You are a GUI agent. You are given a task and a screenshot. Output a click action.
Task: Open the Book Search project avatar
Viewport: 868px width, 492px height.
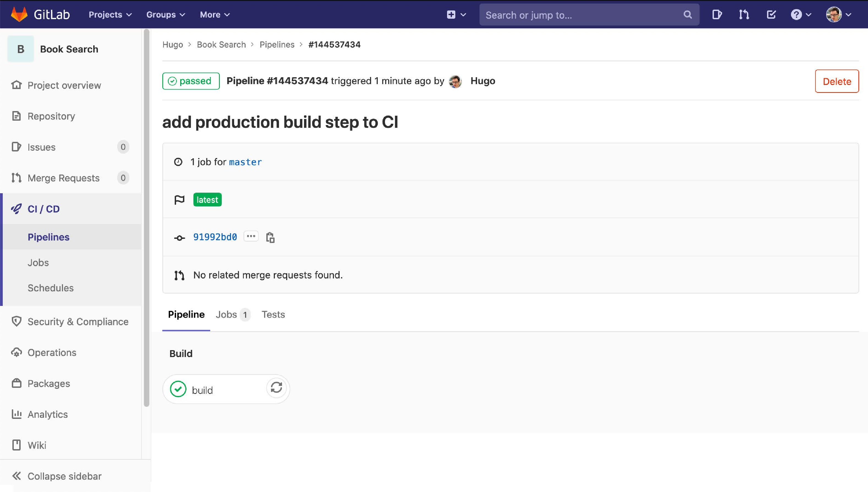(21, 49)
